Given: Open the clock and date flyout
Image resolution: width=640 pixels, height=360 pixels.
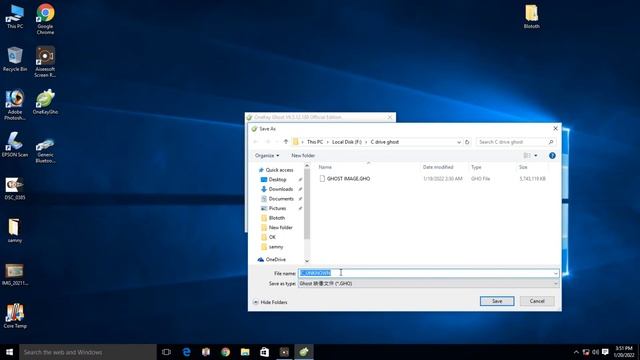Looking at the screenshot, I should (x=624, y=352).
